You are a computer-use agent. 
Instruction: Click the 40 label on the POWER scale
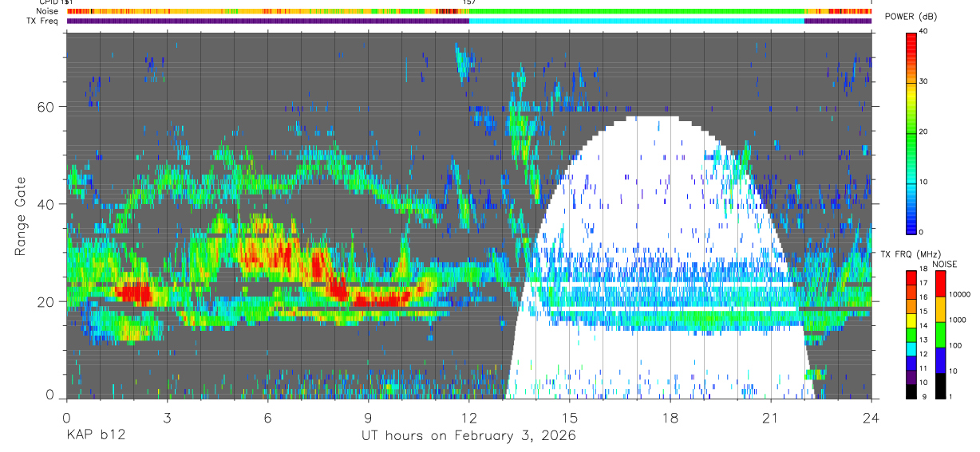(x=923, y=32)
